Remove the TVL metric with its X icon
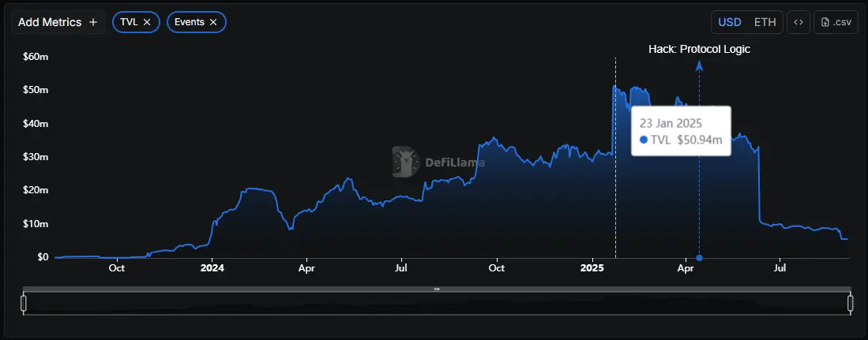This screenshot has height=340, width=868. pyautogui.click(x=147, y=22)
